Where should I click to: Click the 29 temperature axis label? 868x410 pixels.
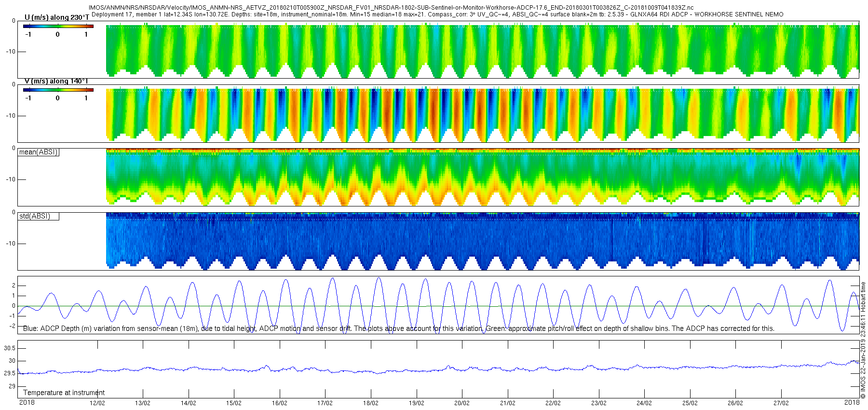[12, 386]
